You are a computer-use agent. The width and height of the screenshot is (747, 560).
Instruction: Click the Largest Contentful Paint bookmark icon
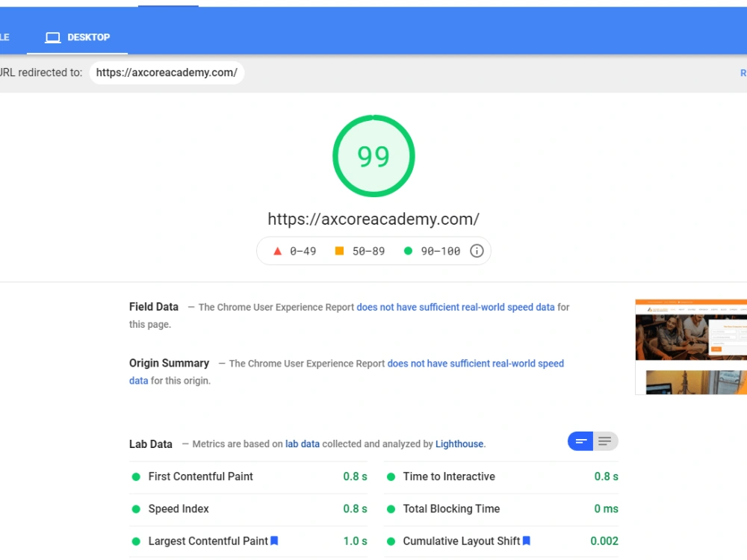(274, 541)
